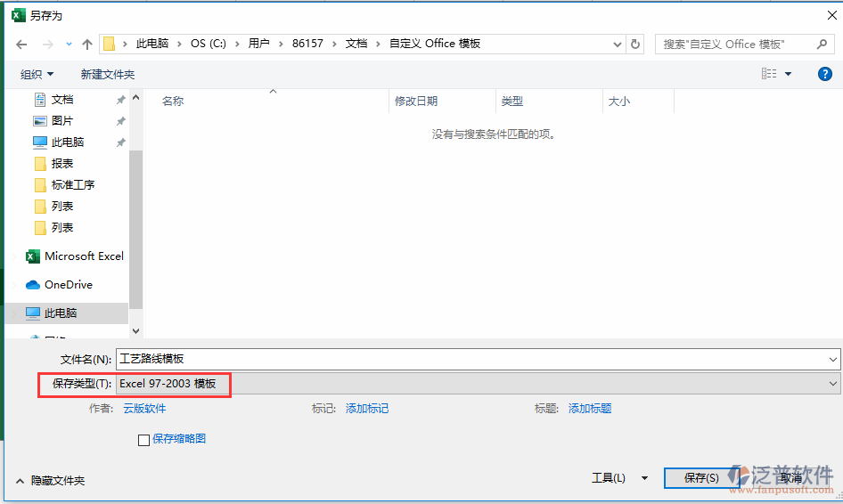Enable the 保存缩略图 checkbox
The width and height of the screenshot is (843, 504).
[x=143, y=439]
